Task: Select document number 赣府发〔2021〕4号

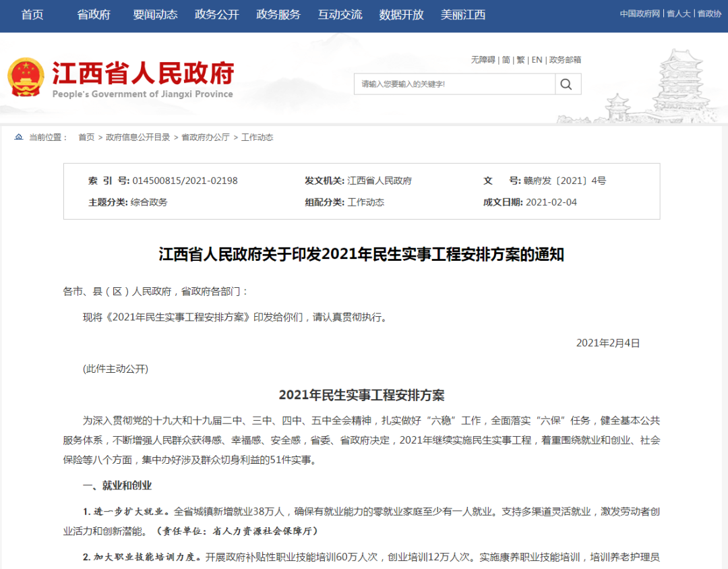Action: [x=565, y=181]
